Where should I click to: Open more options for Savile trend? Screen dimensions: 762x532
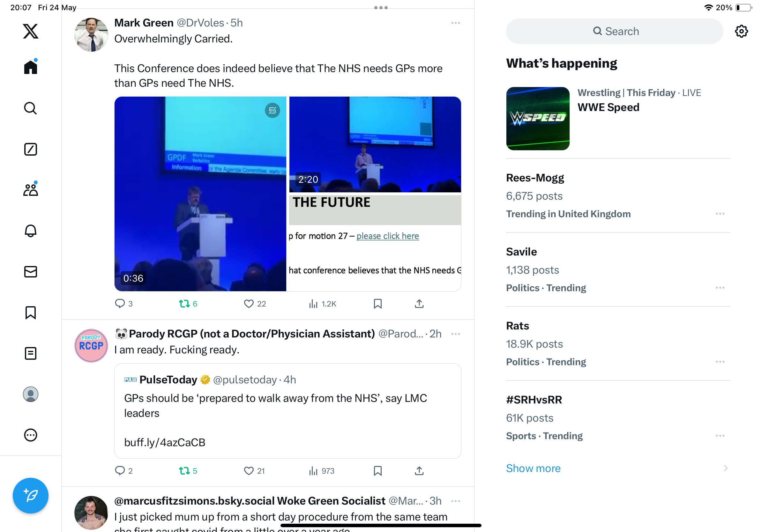(720, 288)
